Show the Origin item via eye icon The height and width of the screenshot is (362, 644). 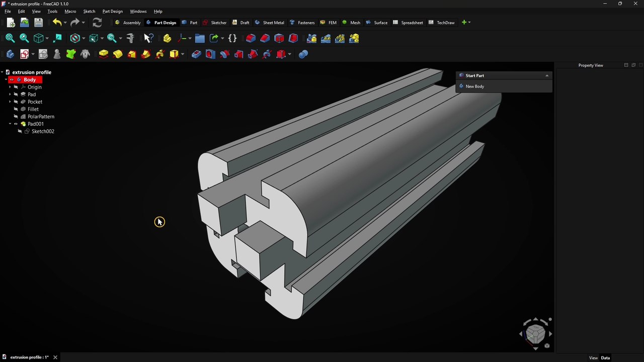pos(16,87)
